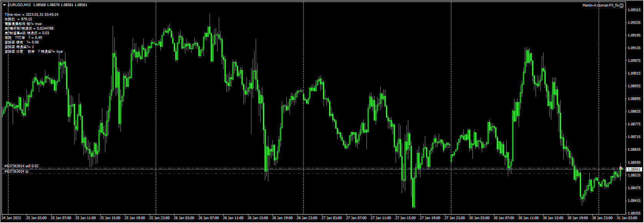The height and width of the screenshot is (223, 644).
Task: Click the value line showing 0.0244788
Action: (x=29, y=28)
